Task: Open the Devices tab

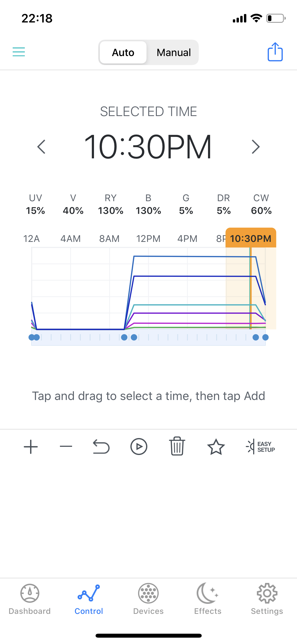Action: coord(148,599)
